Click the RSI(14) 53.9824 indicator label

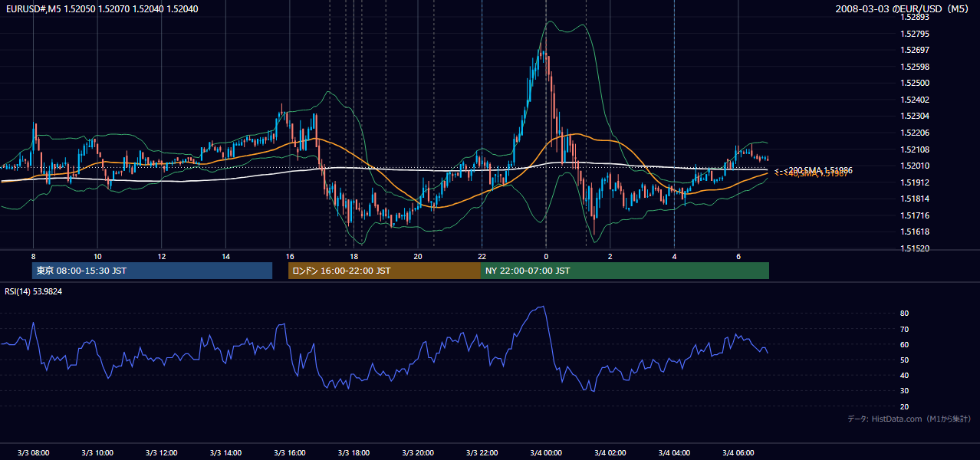(x=33, y=291)
